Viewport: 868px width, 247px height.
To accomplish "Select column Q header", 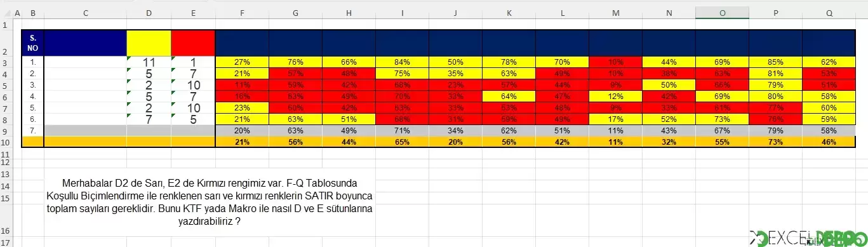I will 829,13.
